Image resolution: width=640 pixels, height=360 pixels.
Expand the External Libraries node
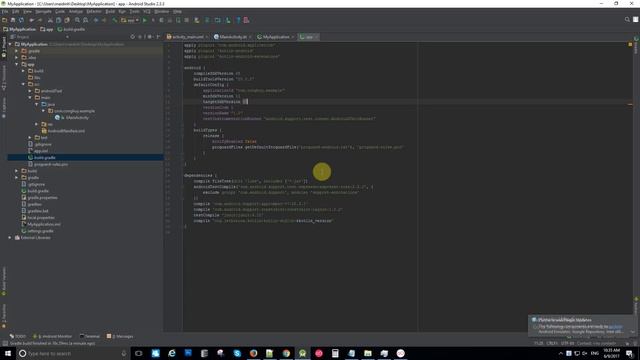pyautogui.click(x=10, y=238)
